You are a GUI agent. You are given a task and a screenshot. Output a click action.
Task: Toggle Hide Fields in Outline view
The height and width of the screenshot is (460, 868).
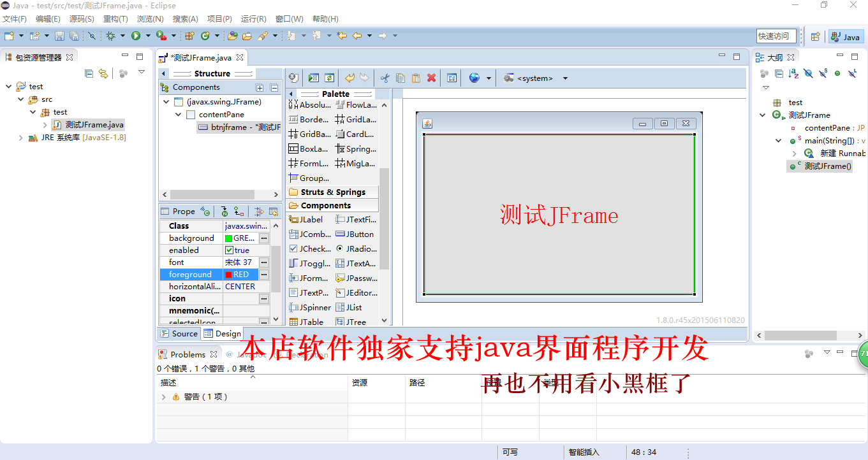pyautogui.click(x=808, y=73)
